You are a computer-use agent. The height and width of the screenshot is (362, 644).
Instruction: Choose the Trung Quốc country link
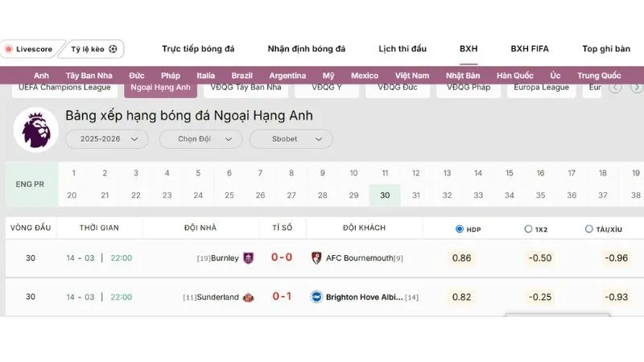coord(599,76)
